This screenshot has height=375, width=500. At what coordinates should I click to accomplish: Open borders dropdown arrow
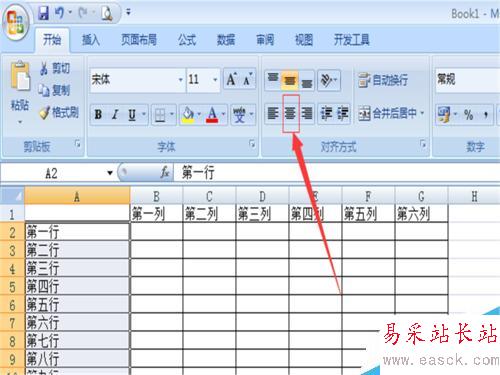[x=172, y=115]
